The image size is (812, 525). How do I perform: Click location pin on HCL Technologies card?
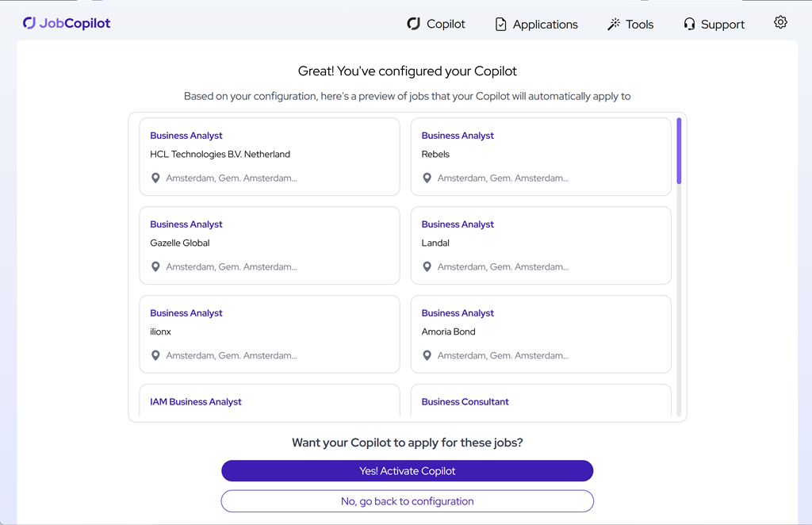coord(155,178)
